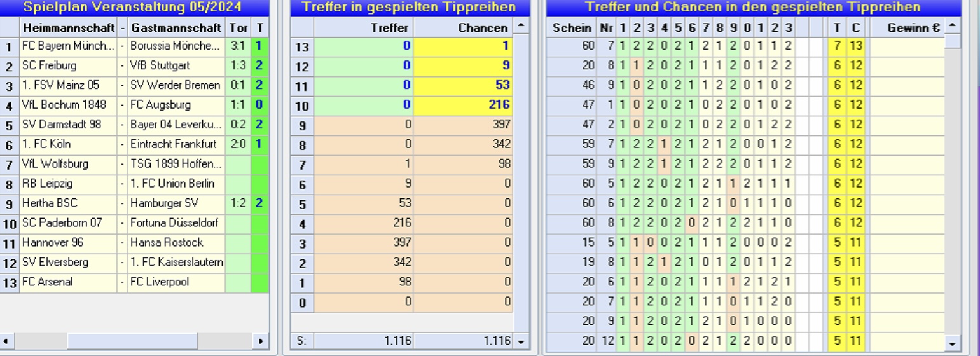Click the yellow C column header

(856, 27)
